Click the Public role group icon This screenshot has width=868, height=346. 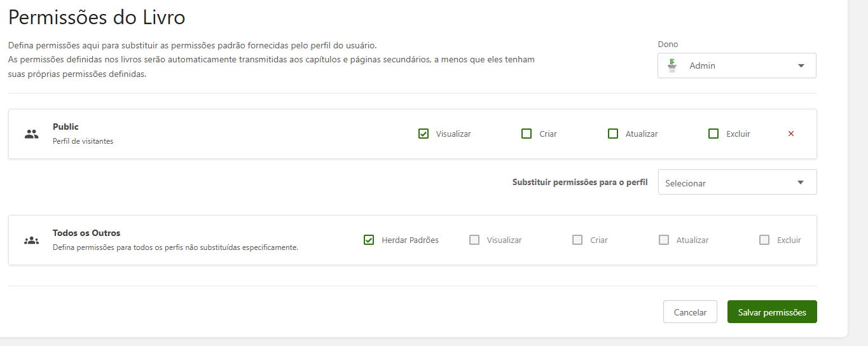coord(32,134)
